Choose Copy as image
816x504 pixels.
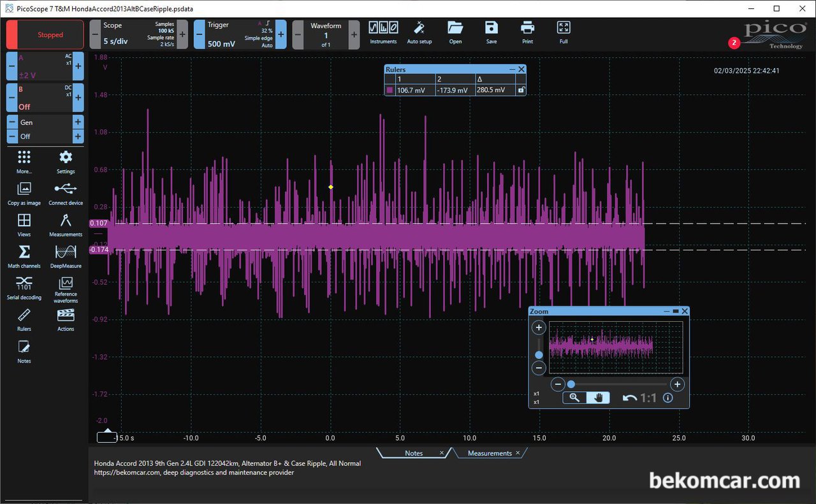tap(24, 194)
